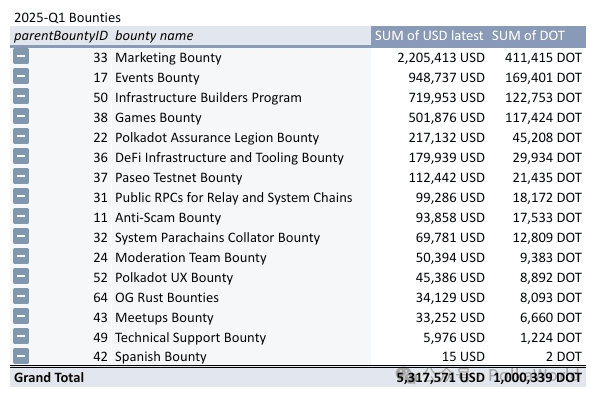
Task: Click the 2,205,413 USD value cell
Action: click(x=441, y=57)
